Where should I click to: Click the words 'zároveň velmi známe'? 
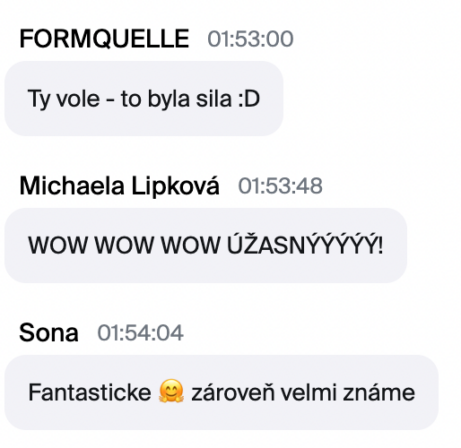click(303, 392)
